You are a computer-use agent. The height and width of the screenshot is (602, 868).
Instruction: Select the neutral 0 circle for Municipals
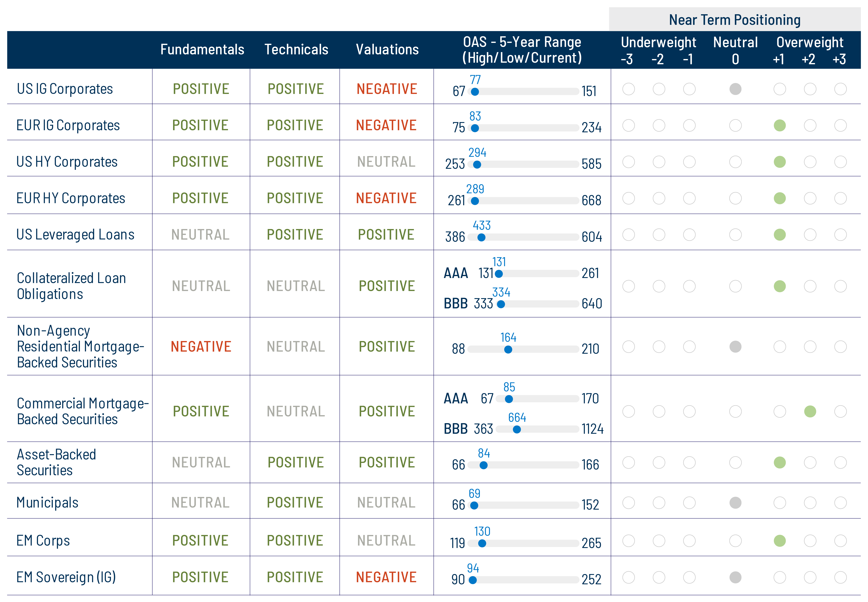[735, 503]
